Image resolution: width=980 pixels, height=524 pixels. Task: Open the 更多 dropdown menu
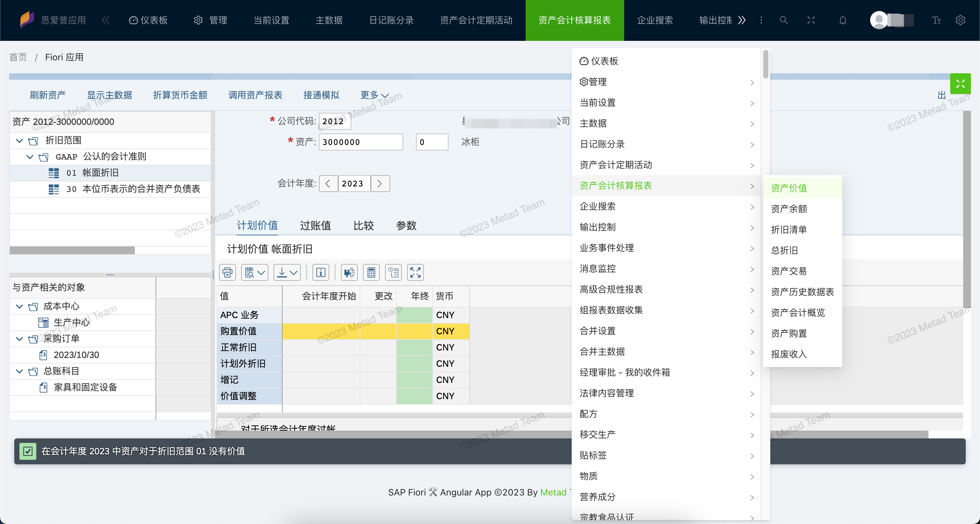374,95
